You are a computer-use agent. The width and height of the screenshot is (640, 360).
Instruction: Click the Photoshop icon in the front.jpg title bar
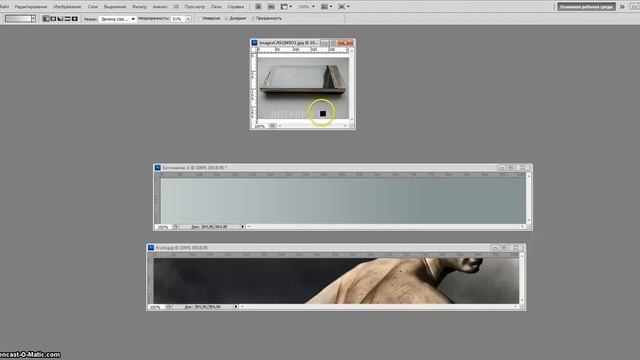point(151,247)
